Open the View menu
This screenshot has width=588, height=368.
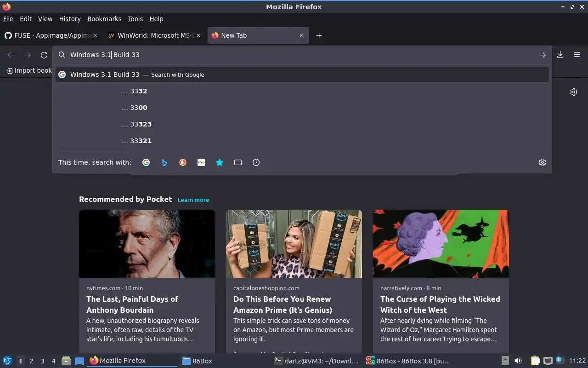[x=45, y=19]
